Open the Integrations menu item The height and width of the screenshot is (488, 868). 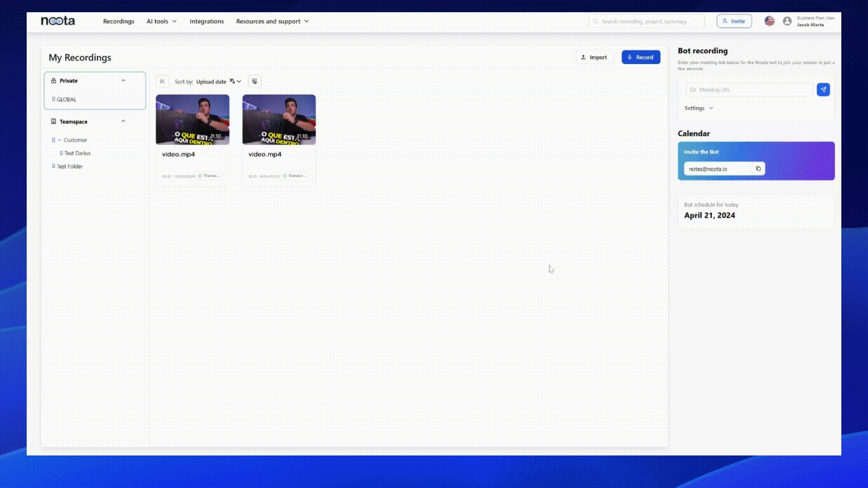point(207,21)
